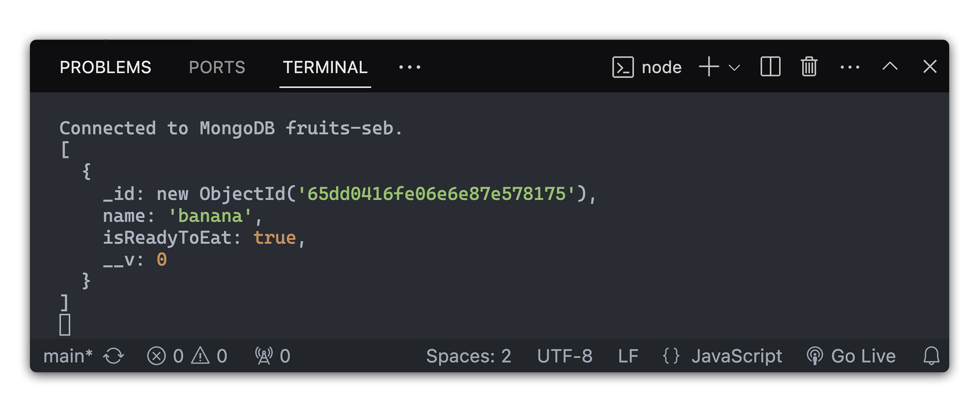Split the terminal pane

coord(770,67)
